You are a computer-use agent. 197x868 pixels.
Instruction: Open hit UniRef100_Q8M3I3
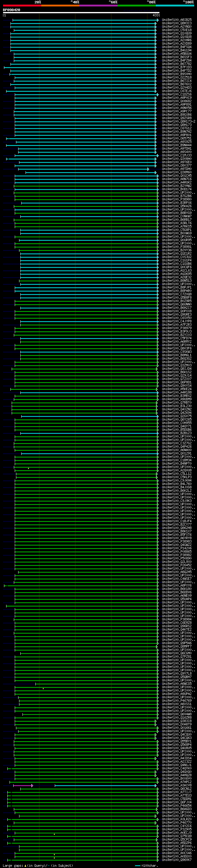pyautogui.click(x=176, y=23)
